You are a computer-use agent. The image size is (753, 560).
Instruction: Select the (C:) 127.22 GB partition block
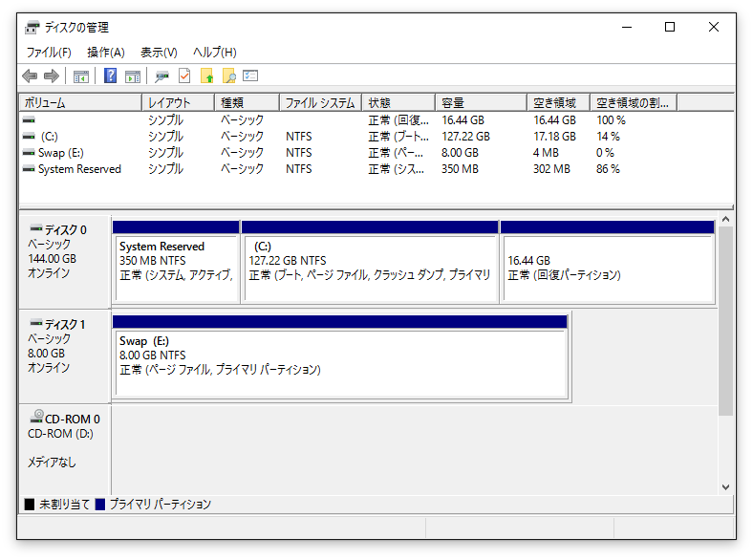[370, 262]
